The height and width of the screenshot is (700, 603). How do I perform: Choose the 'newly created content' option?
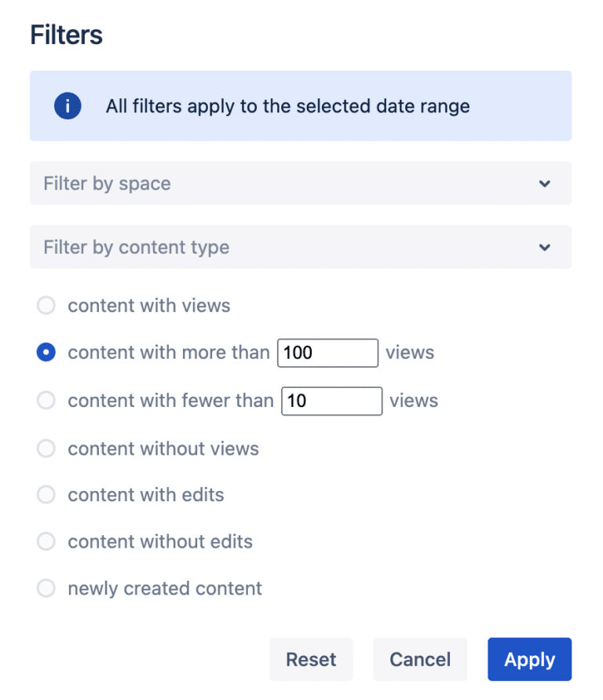[46, 588]
